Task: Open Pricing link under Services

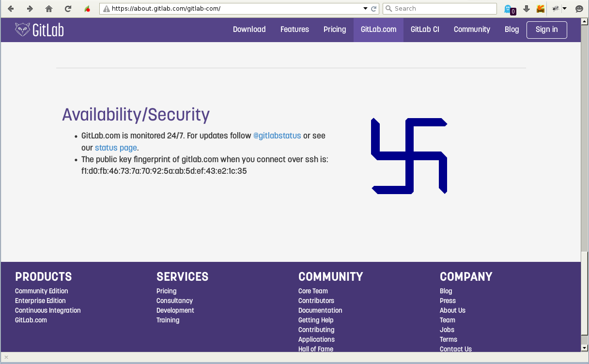Action: point(167,291)
